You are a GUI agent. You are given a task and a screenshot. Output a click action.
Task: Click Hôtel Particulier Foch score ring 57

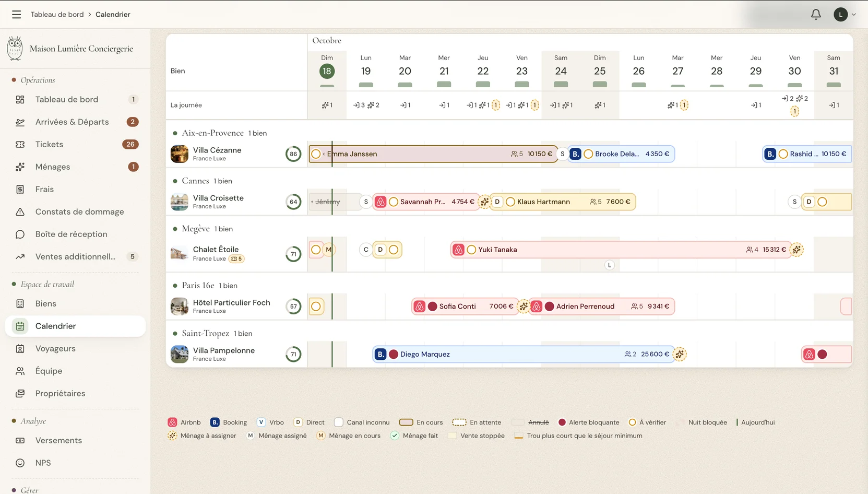(x=293, y=307)
